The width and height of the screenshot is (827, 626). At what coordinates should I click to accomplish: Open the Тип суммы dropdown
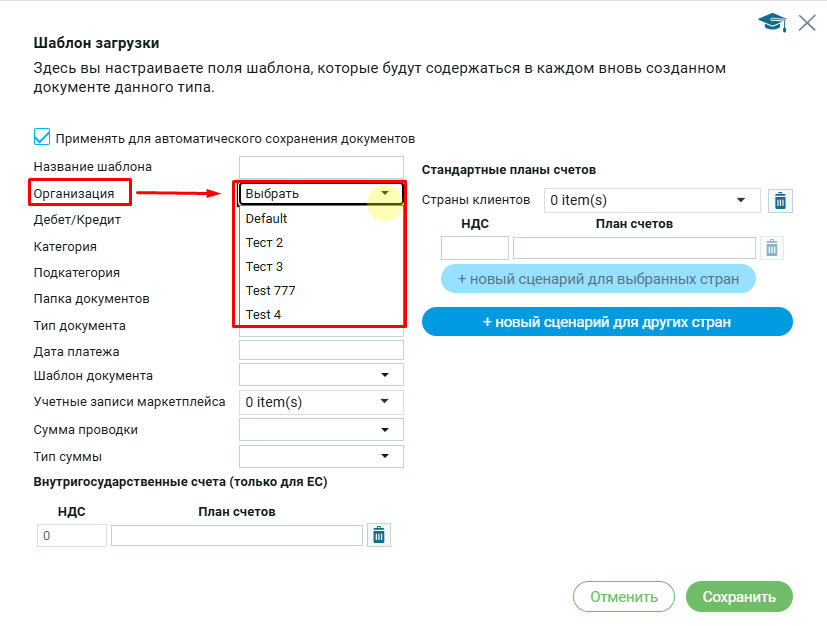coord(384,457)
